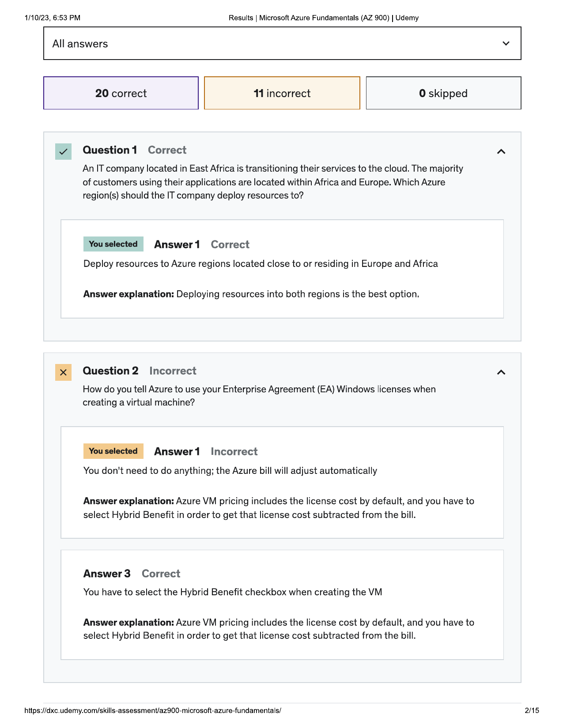Viewport: 563px width, 728px height.
Task: Collapse Question 1 using its chevron
Action: click(x=501, y=151)
